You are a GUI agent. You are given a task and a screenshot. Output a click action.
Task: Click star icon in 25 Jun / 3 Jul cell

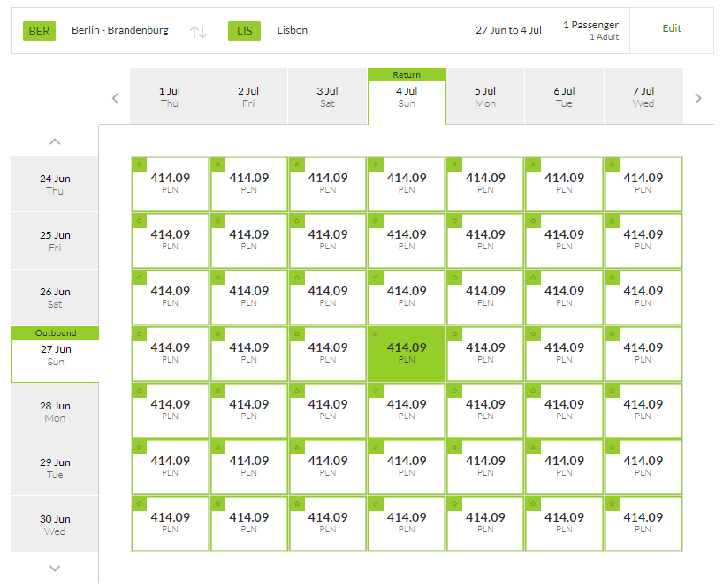point(297,221)
